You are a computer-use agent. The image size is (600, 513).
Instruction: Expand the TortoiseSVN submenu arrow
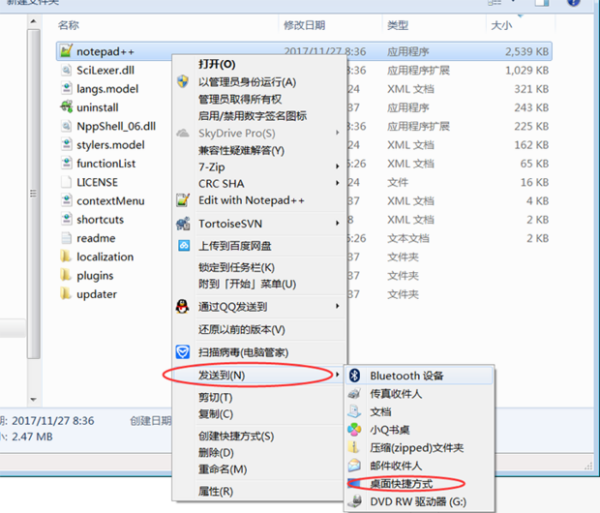(x=337, y=223)
